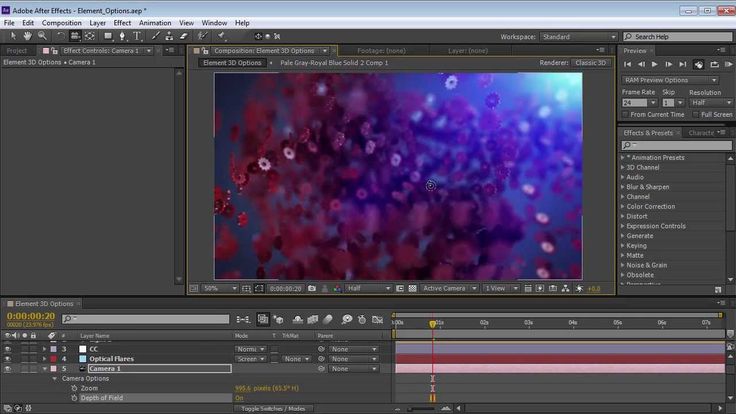
Task: Open the Effect menu
Action: coord(122,23)
